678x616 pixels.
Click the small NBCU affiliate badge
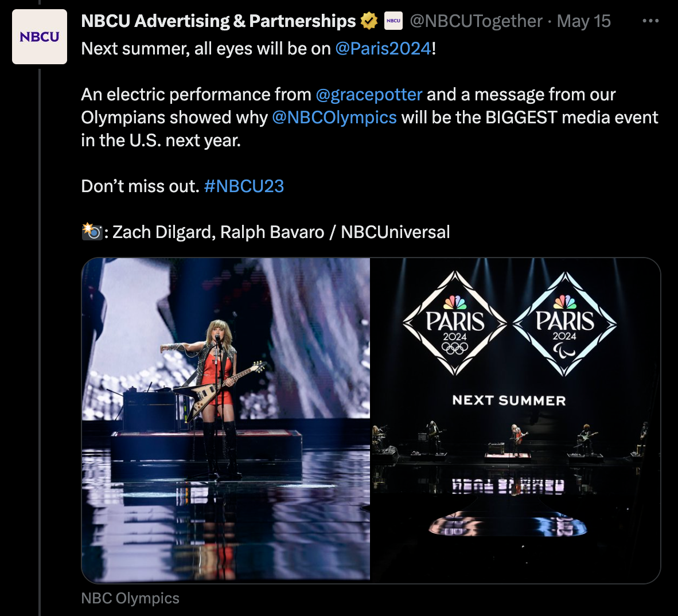point(393,21)
